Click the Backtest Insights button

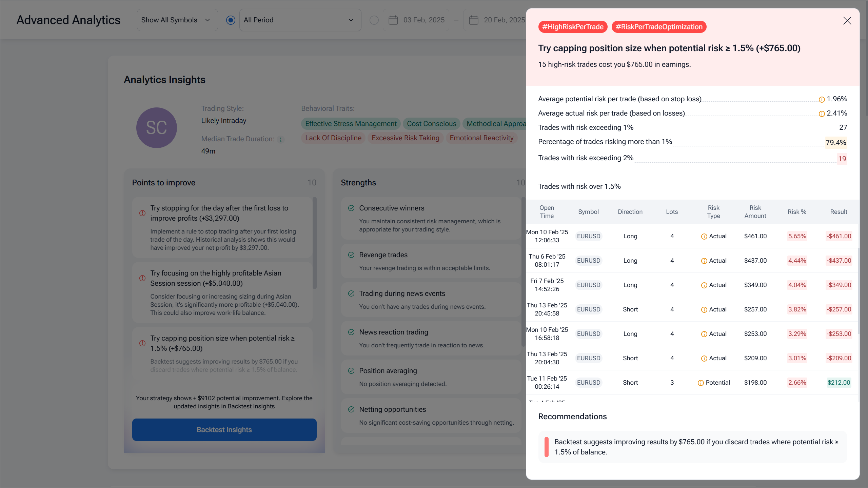click(x=224, y=429)
